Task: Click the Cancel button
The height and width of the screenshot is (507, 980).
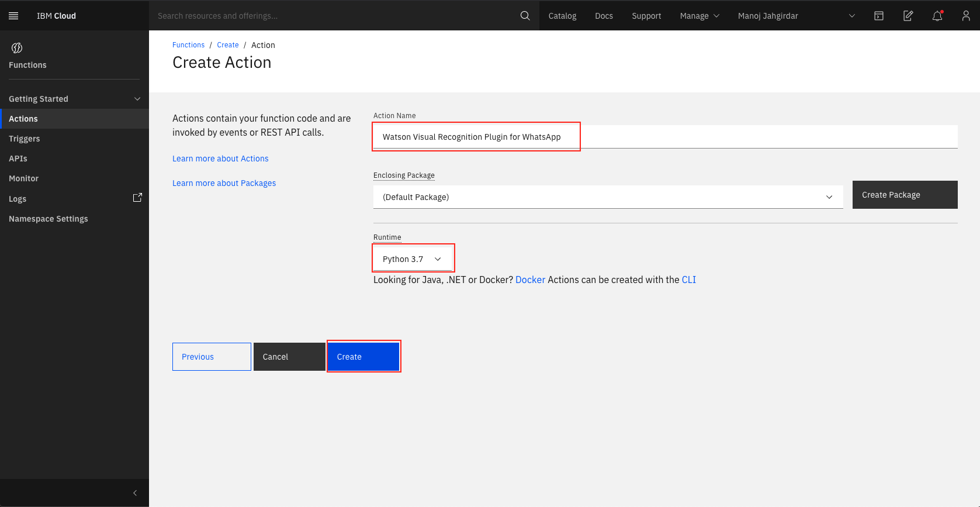Action: (289, 357)
